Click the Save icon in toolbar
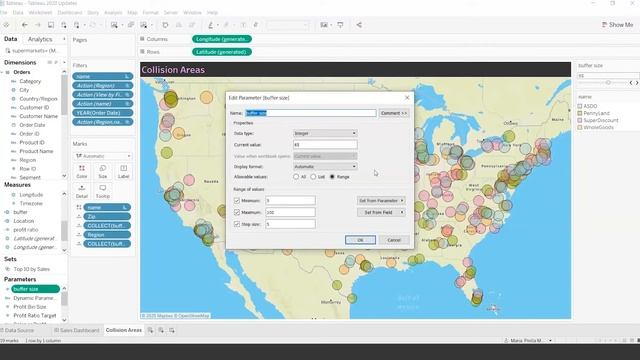This screenshot has height=360, width=640. (51, 25)
